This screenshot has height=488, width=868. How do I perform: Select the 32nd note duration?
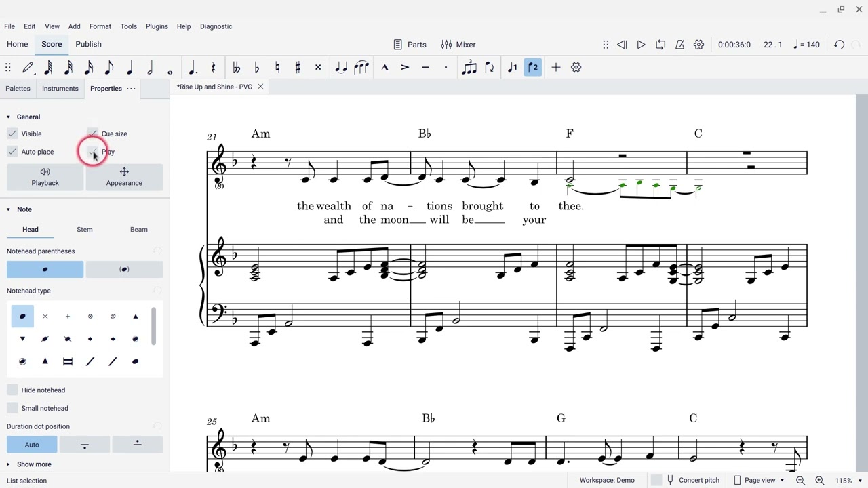(68, 67)
